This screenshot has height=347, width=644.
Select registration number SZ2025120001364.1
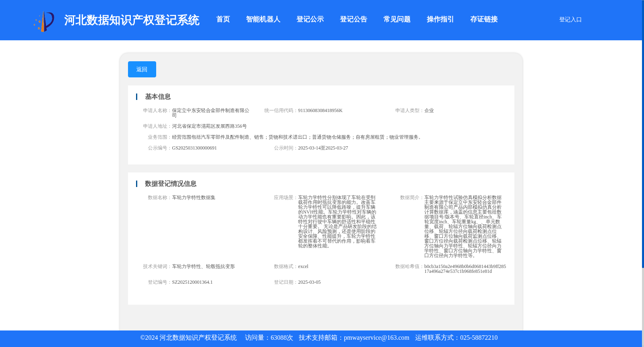pos(192,282)
